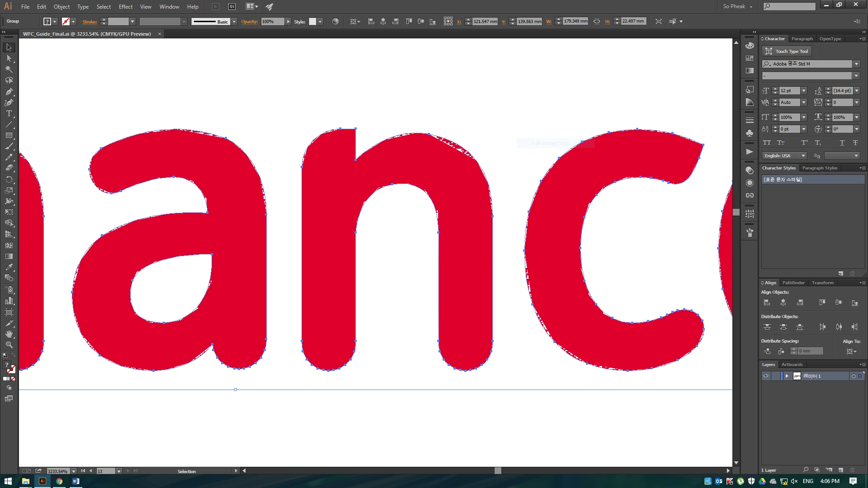Screen dimensions: 868x488
Task: Toggle All Caps text style button
Action: click(767, 143)
